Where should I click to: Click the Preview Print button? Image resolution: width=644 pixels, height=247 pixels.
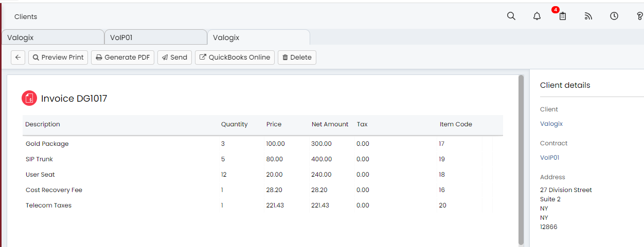click(x=58, y=58)
